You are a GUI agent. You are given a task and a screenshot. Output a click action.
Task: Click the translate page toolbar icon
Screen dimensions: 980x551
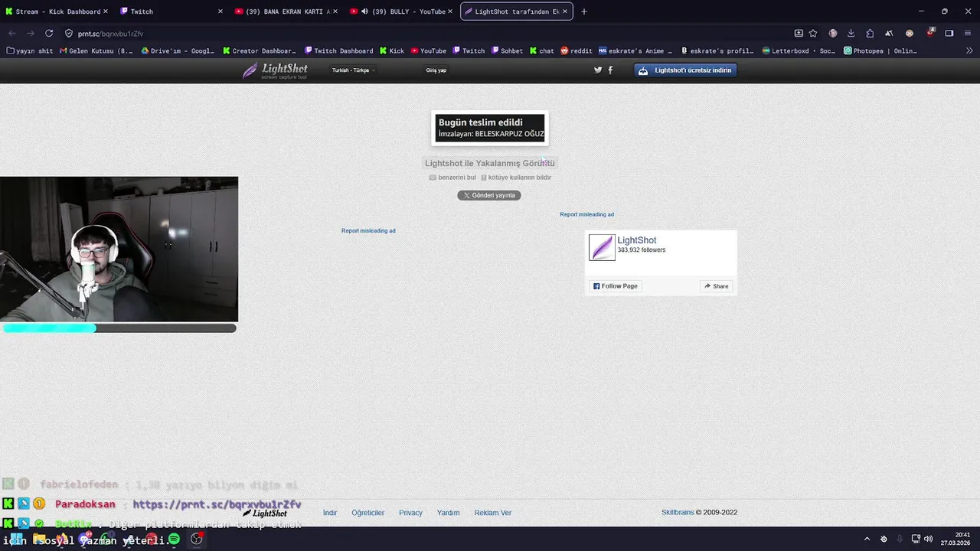click(x=889, y=34)
